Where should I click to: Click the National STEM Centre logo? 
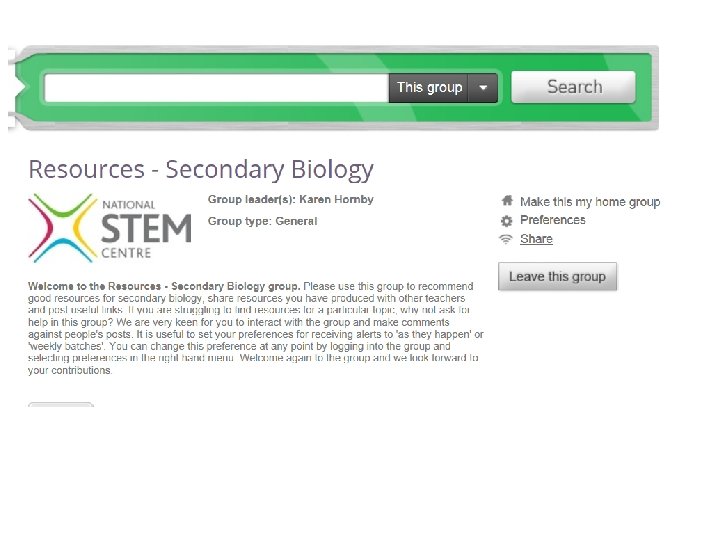click(x=109, y=227)
